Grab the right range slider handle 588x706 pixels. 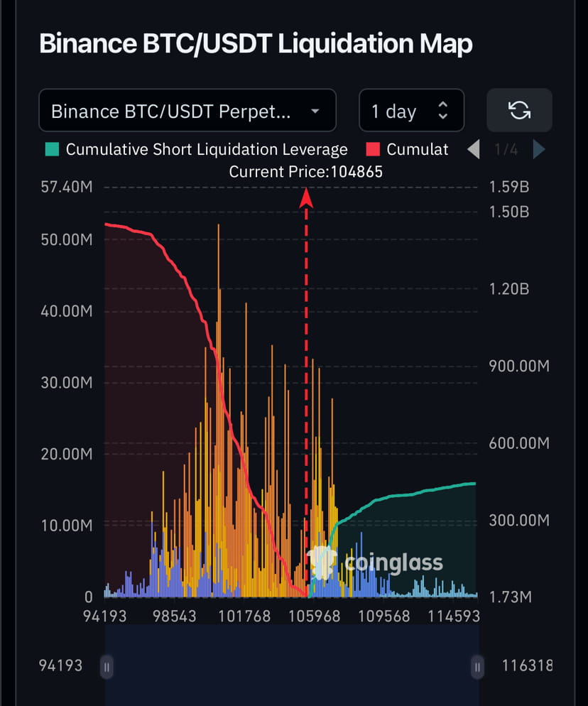tap(477, 667)
